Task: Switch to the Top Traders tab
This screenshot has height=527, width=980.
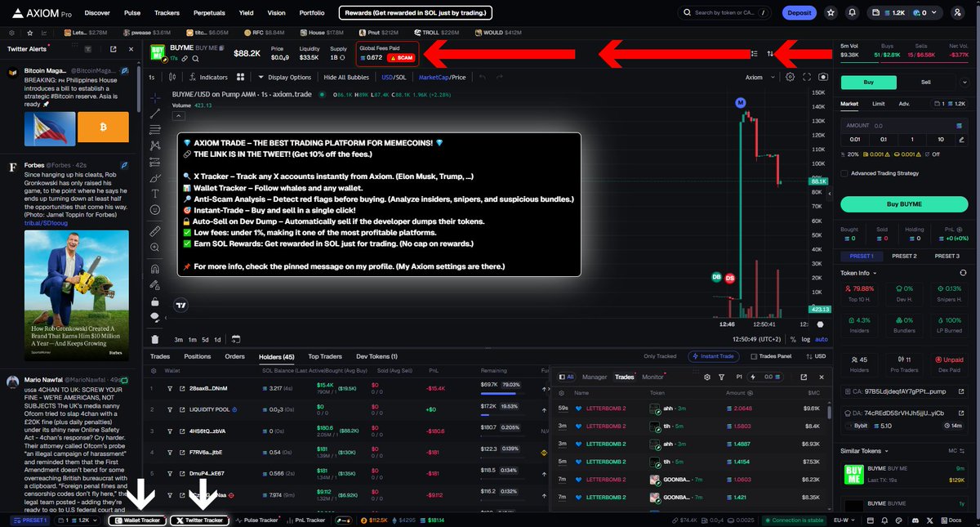Action: pos(324,356)
